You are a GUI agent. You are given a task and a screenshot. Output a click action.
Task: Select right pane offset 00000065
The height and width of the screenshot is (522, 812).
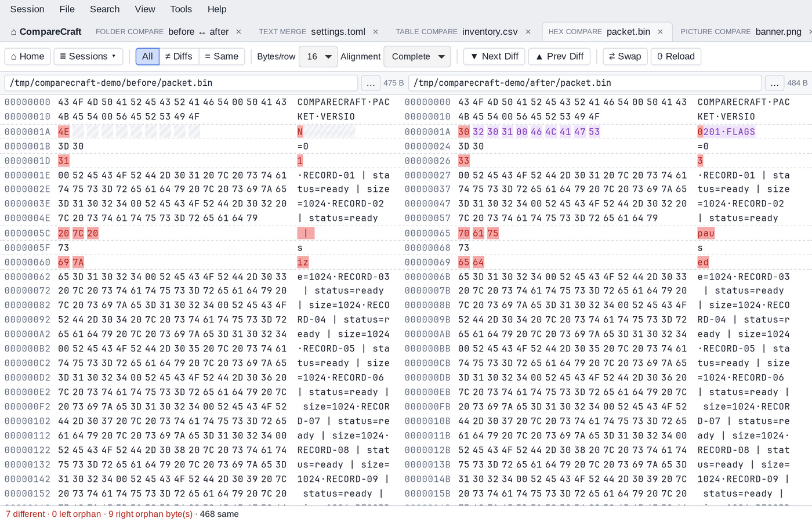click(x=427, y=233)
